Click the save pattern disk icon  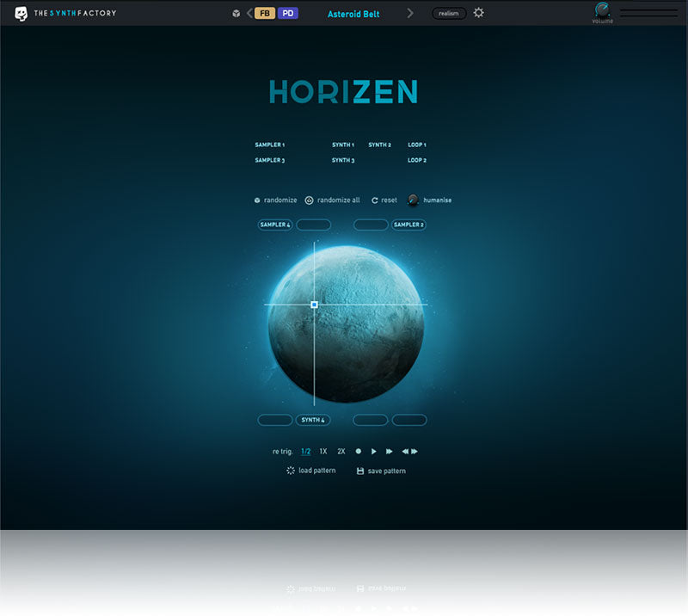click(x=360, y=471)
